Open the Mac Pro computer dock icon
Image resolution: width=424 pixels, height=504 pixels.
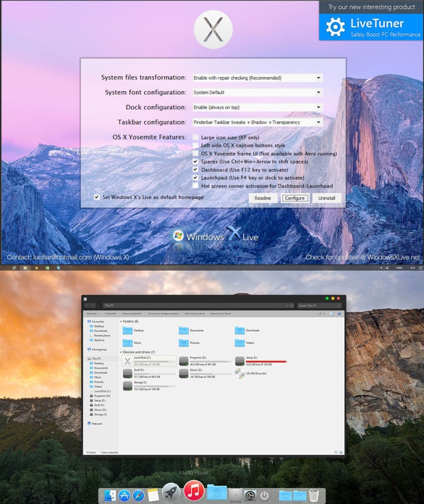pos(236,495)
